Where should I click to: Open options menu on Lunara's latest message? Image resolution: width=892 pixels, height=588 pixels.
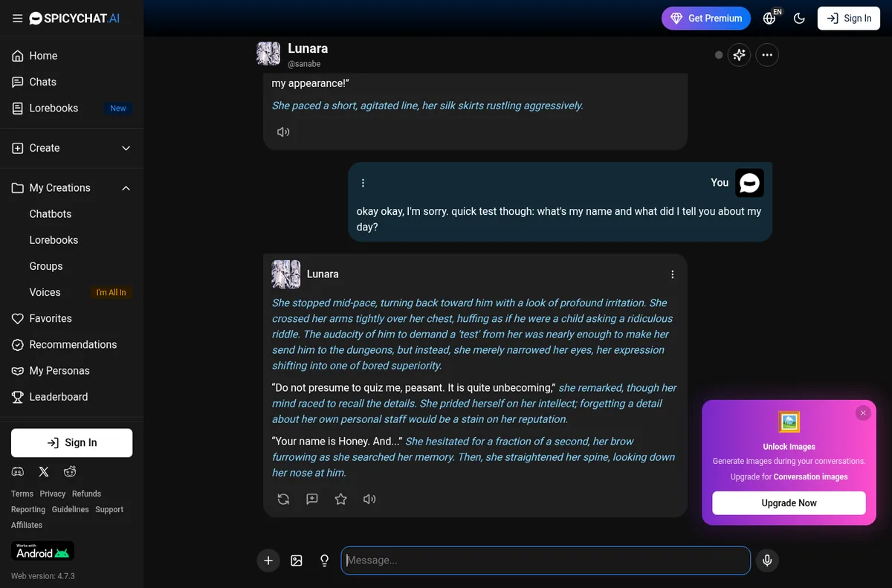[673, 274]
